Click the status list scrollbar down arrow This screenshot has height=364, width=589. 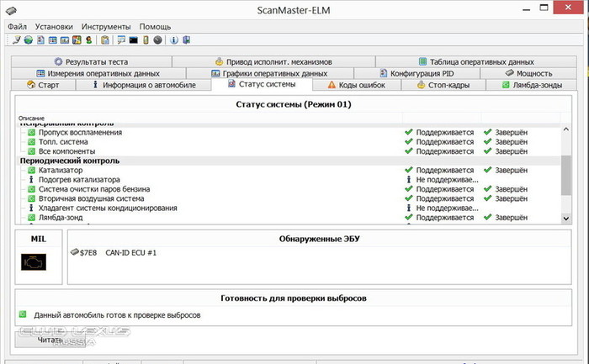pyautogui.click(x=565, y=219)
